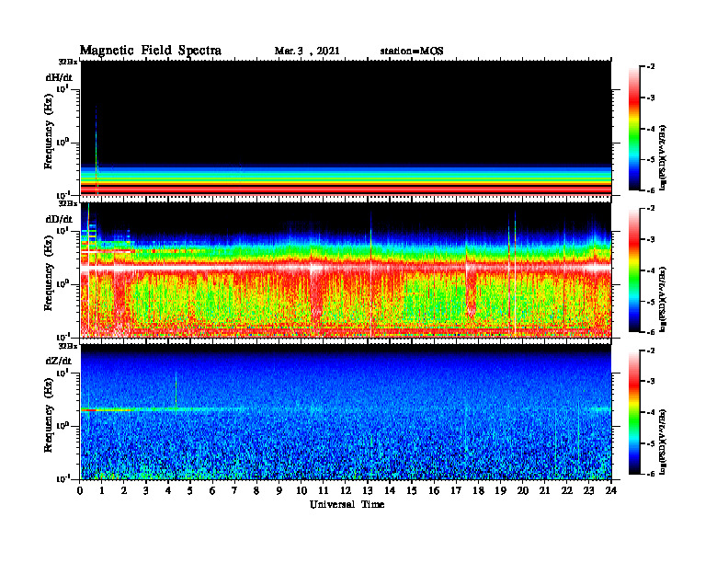Click the "0" hour tick label
The image size is (728, 563).
(80, 490)
